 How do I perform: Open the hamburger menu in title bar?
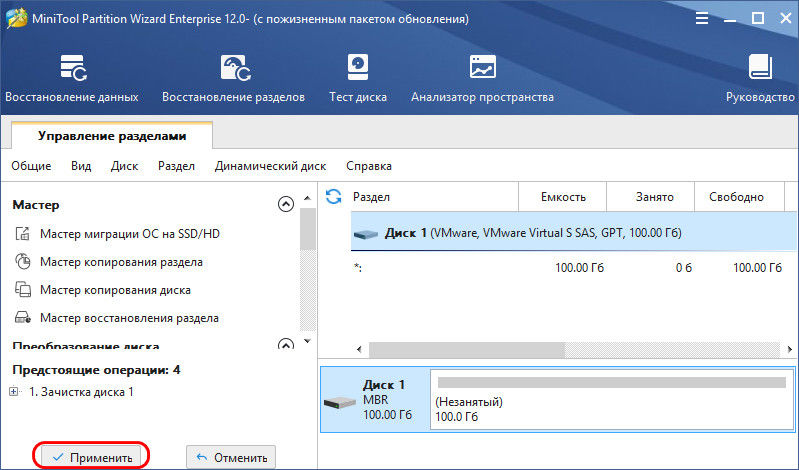pyautogui.click(x=702, y=19)
